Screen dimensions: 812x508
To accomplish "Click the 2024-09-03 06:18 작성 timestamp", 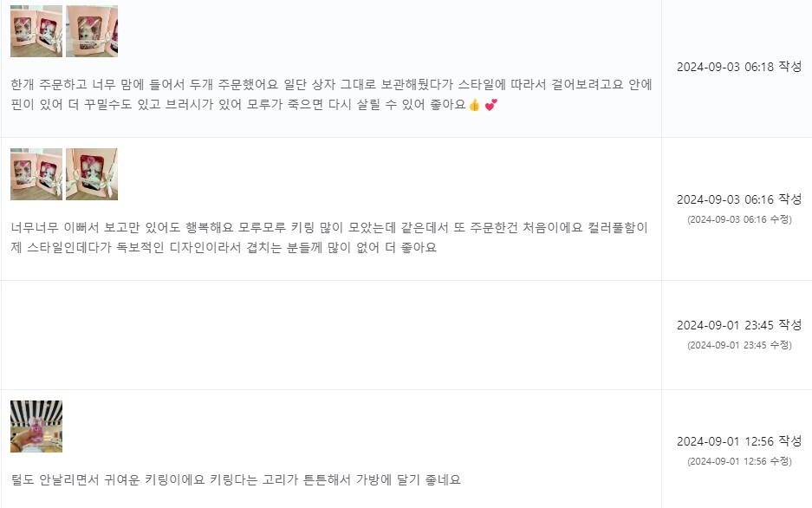I will point(739,66).
